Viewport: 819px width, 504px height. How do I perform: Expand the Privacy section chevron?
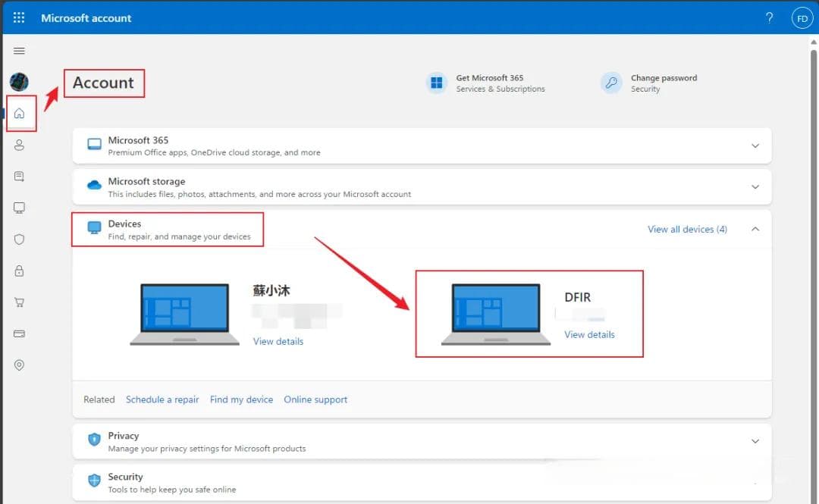[755, 441]
